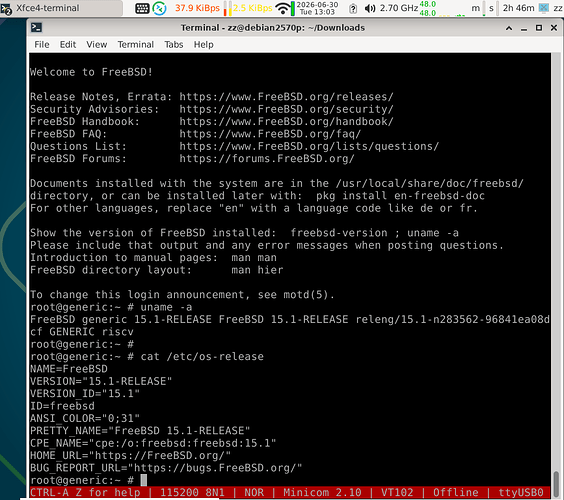Click the VERSION_ID="15.1" line

click(x=85, y=394)
